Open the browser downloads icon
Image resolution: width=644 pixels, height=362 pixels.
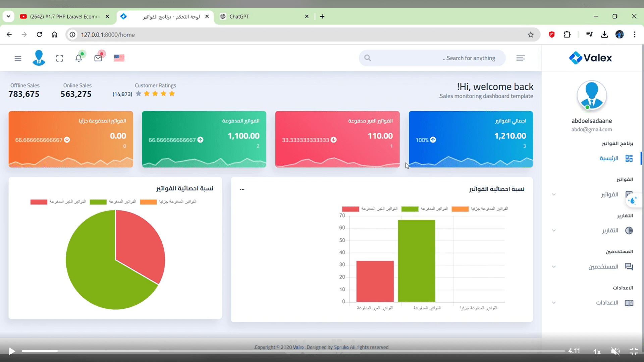pyautogui.click(x=604, y=35)
